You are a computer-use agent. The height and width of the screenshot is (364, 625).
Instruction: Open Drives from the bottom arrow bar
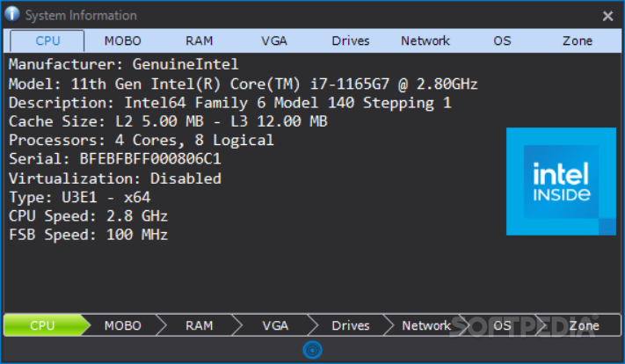pos(351,325)
